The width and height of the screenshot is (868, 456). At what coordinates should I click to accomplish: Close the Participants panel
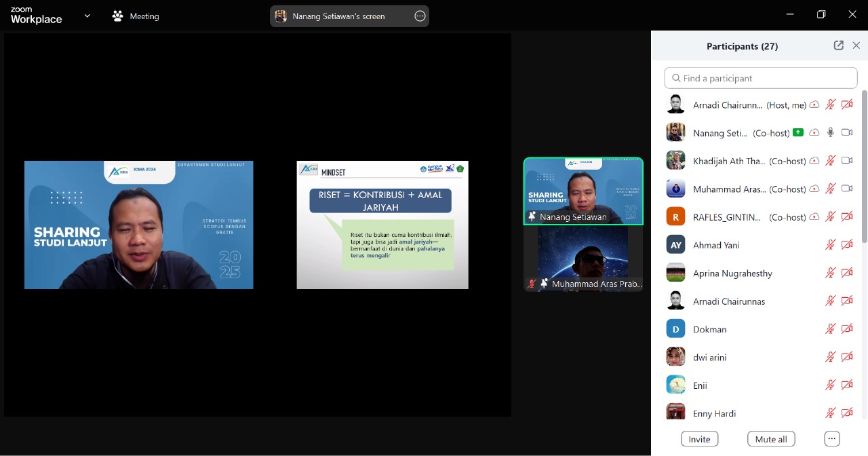coord(856,45)
